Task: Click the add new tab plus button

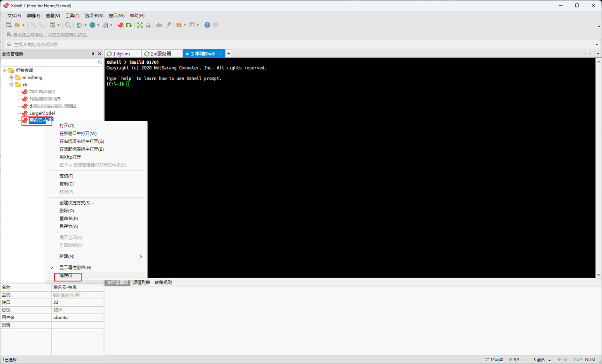Action: [229, 54]
